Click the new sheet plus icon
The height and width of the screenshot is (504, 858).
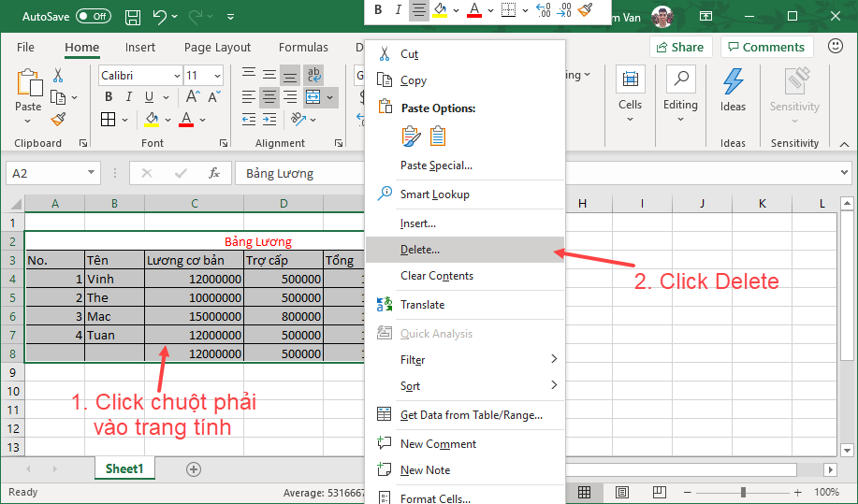coord(194,469)
